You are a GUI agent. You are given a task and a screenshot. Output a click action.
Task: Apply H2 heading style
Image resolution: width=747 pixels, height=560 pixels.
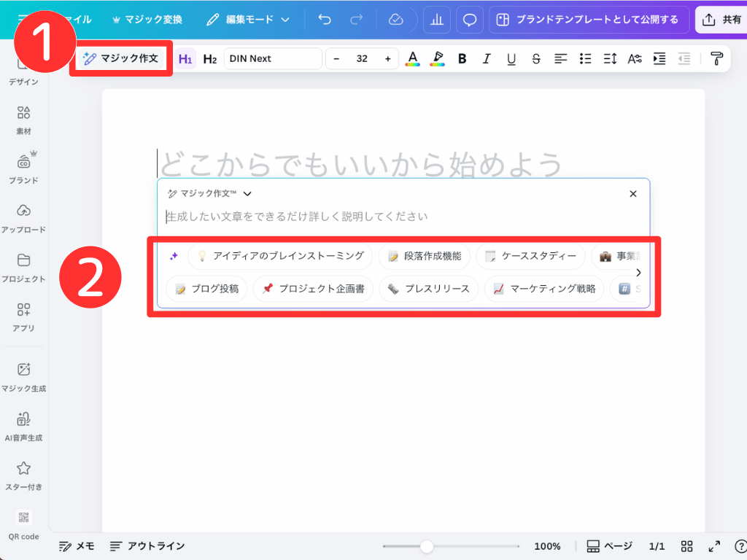tap(209, 59)
